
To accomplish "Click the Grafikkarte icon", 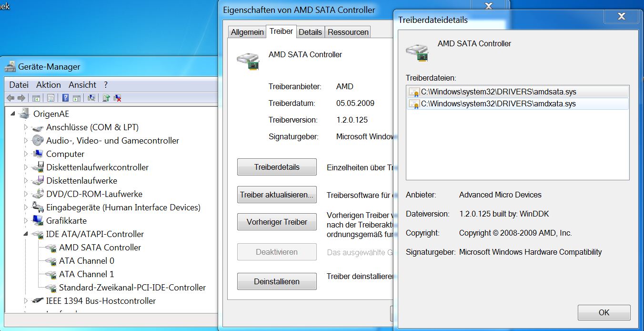I will point(38,221).
